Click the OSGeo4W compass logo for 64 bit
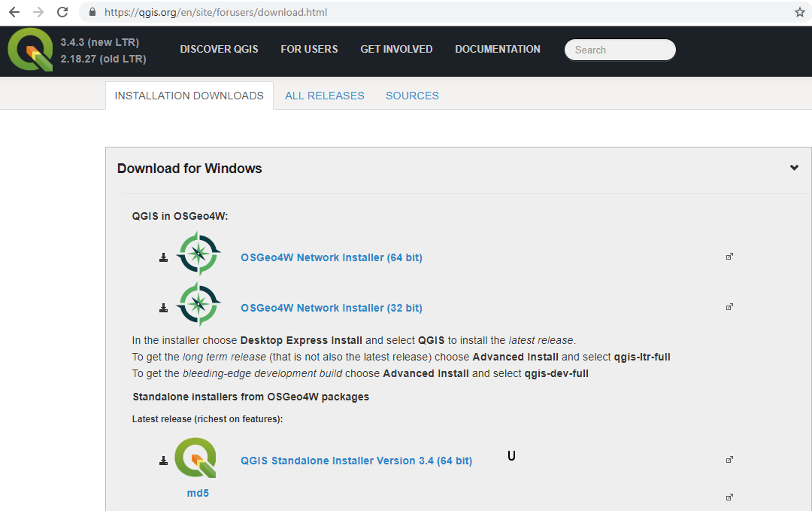 198,254
